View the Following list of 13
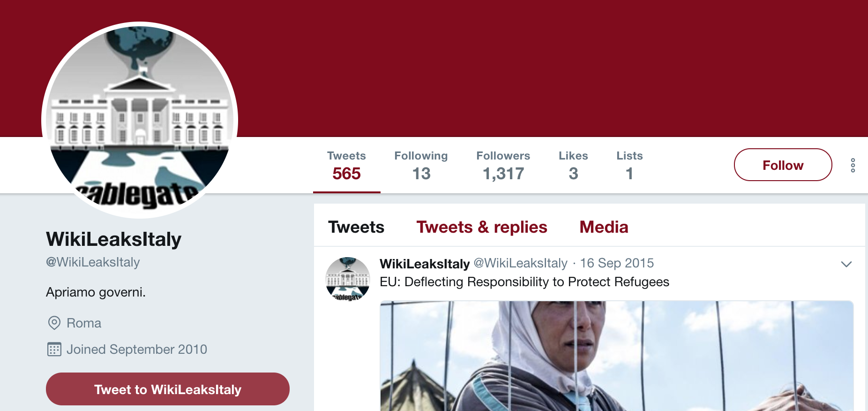Screen dimensions: 868x411 [421, 166]
